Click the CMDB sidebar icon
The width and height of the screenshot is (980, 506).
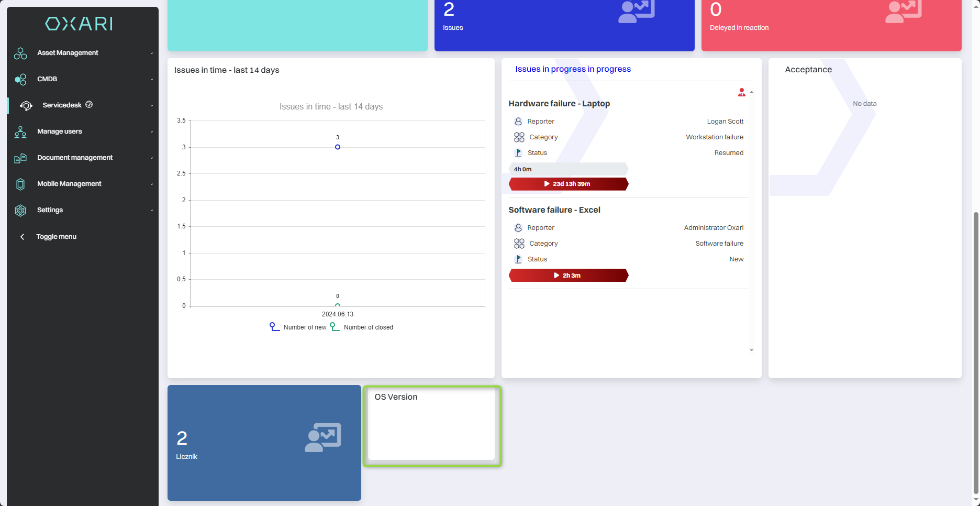20,80
